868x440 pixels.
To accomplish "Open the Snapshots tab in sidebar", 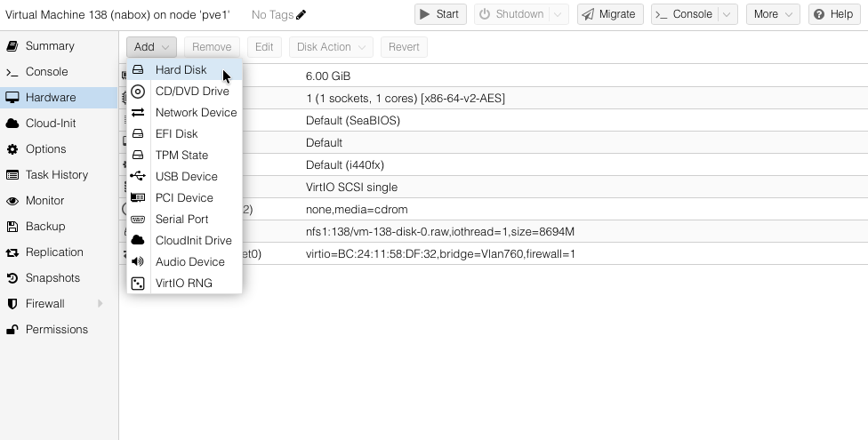I will point(59,278).
